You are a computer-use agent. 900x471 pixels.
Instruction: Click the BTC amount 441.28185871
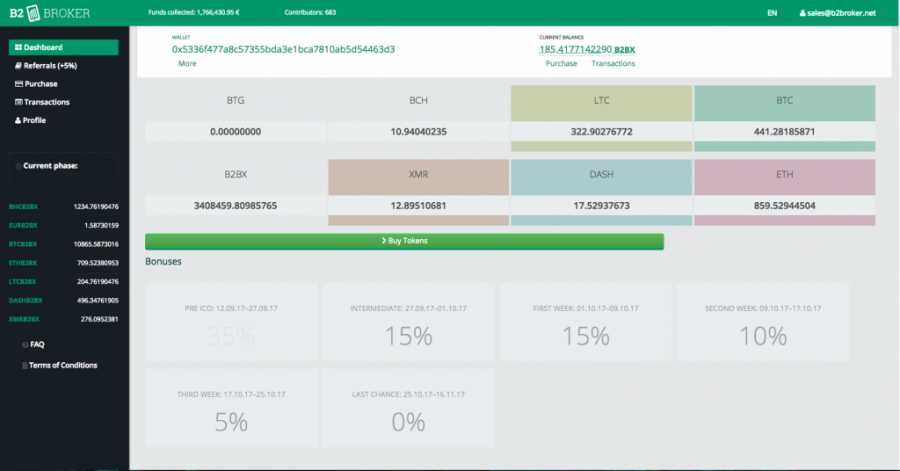pos(785,131)
